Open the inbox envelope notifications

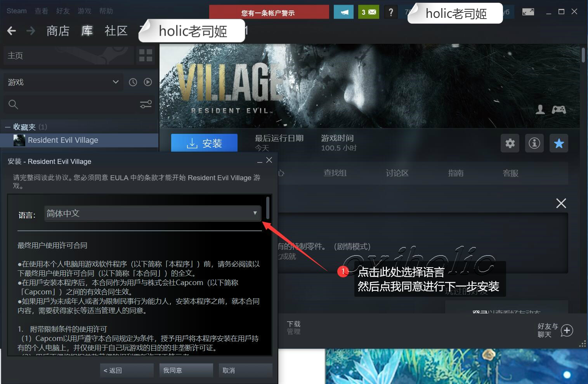tap(368, 12)
